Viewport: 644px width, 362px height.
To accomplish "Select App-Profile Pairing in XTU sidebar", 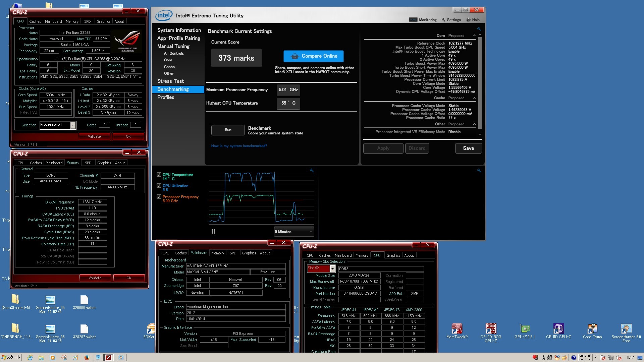I will click(178, 38).
